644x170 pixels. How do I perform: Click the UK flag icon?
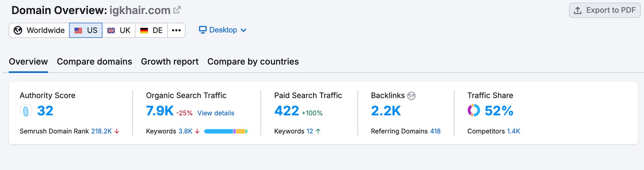[x=111, y=30]
